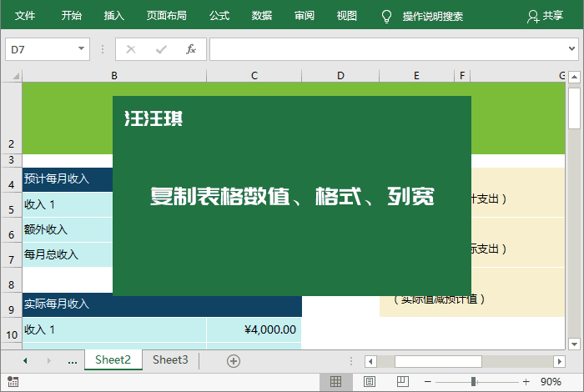Open the 插入 ribbon tab

(x=114, y=16)
